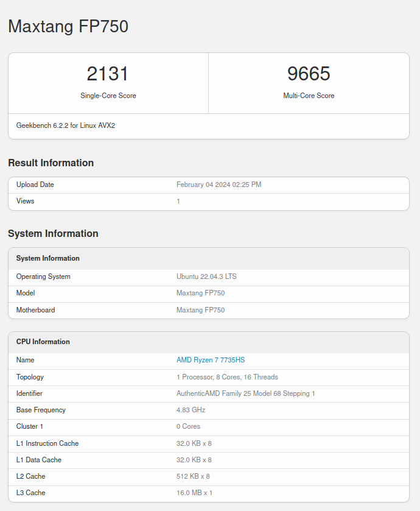Select the Upload Date label
This screenshot has width=420, height=511.
click(35, 185)
